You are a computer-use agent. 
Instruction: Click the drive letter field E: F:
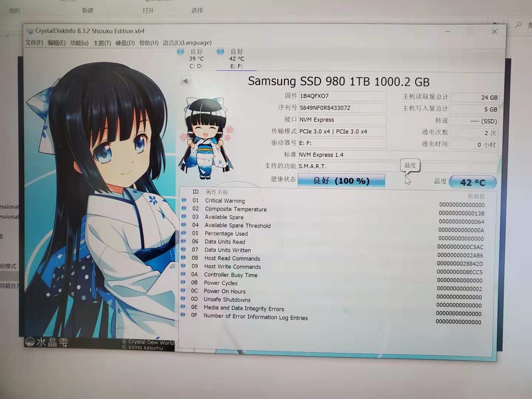(342, 143)
